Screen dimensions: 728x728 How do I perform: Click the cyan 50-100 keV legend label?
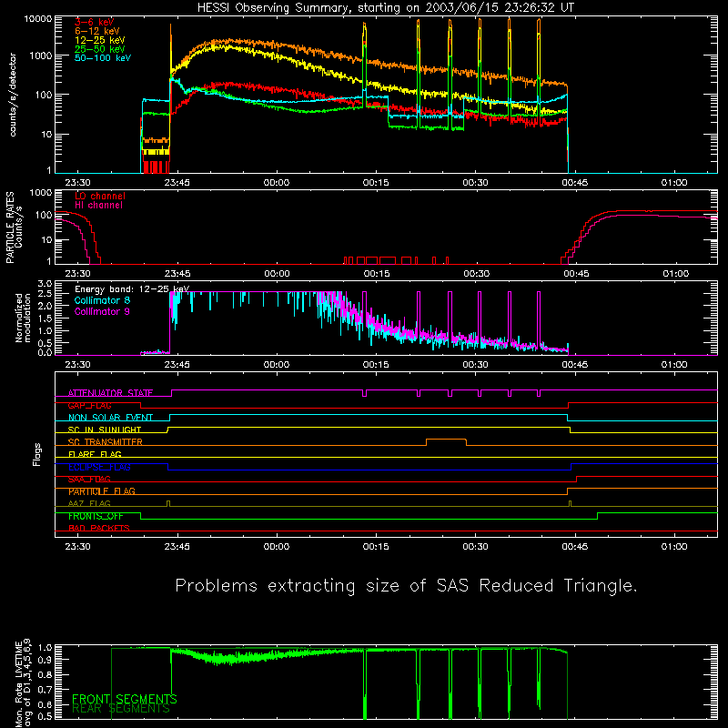coord(103,58)
